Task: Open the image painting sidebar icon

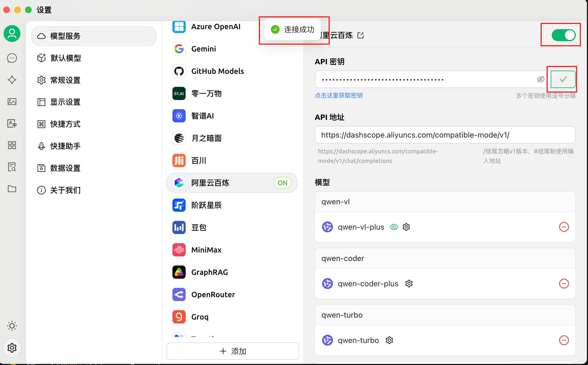Action: click(x=12, y=102)
